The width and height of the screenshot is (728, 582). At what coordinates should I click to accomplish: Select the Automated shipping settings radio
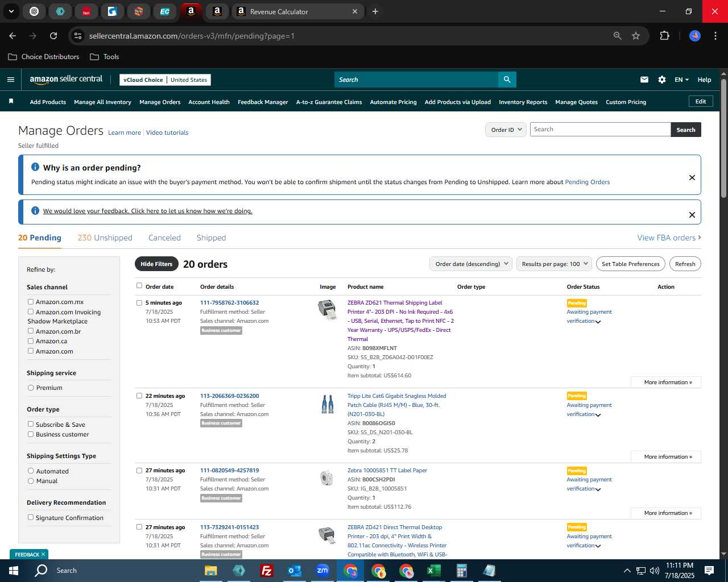coord(31,471)
